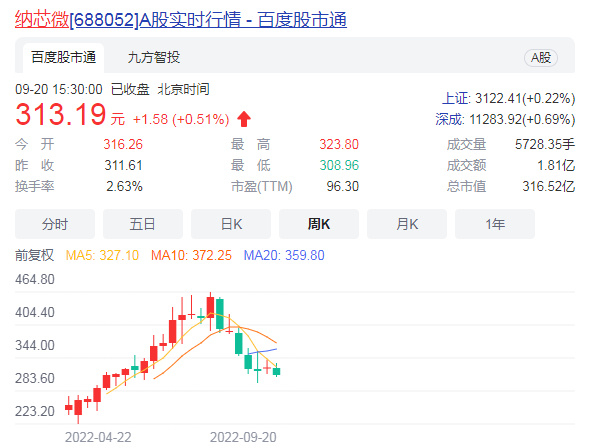The image size is (605, 448).
Task: Click the MA10: 372.25 legend
Action: [x=191, y=255]
